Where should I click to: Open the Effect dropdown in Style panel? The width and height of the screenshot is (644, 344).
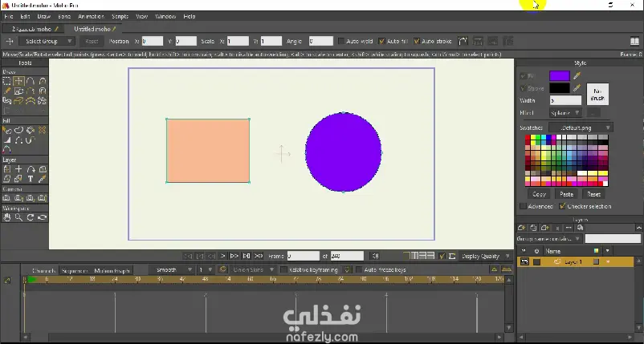click(x=565, y=113)
